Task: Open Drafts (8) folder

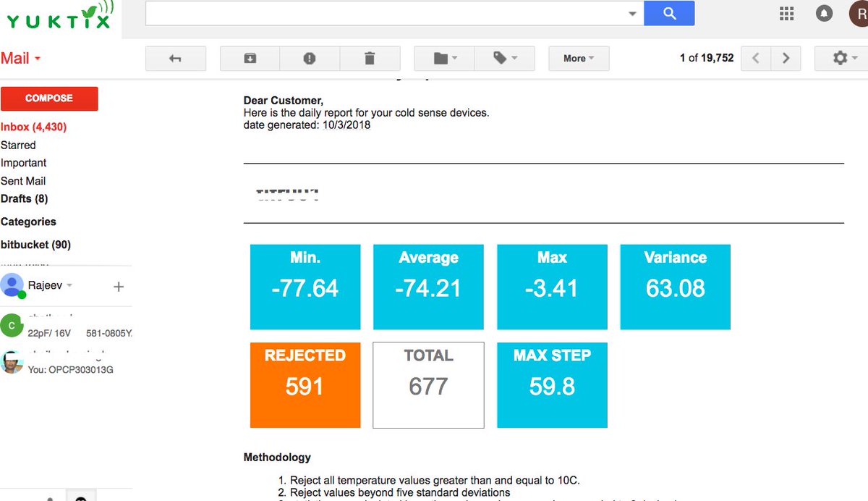Action: pyautogui.click(x=25, y=198)
